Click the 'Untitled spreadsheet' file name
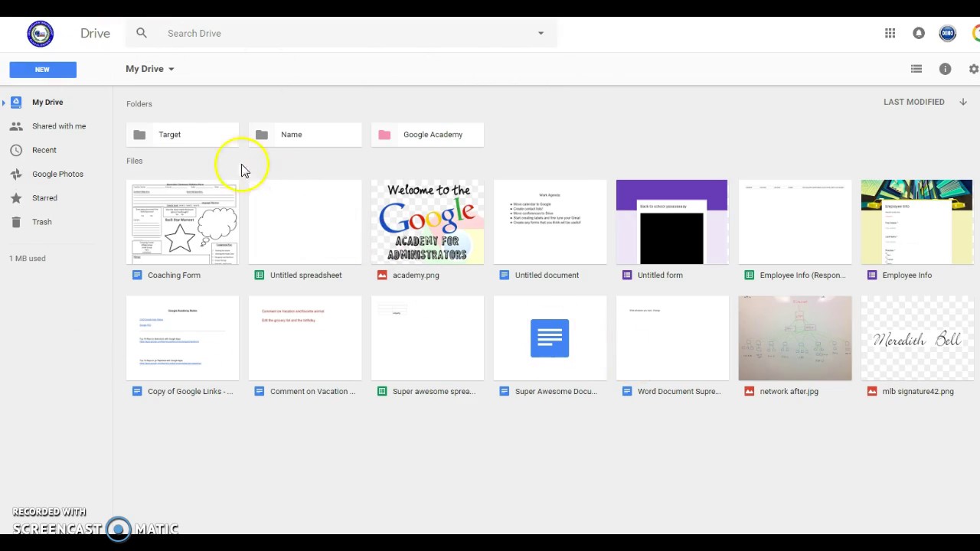 click(x=306, y=275)
